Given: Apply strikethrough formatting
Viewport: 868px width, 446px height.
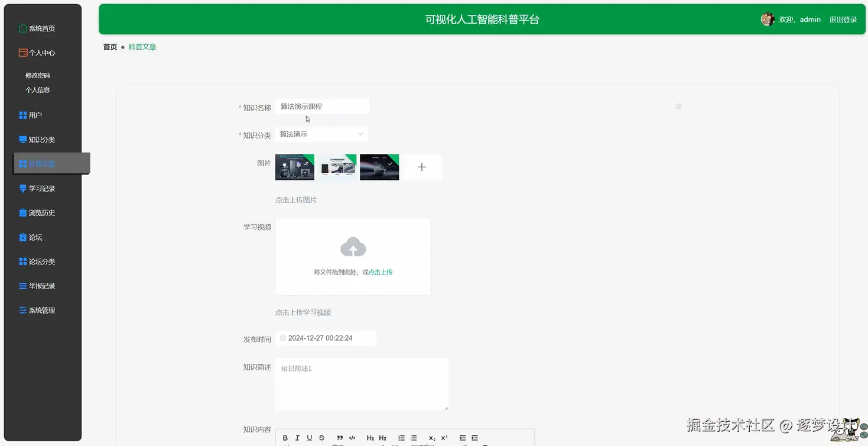Looking at the screenshot, I should (321, 438).
